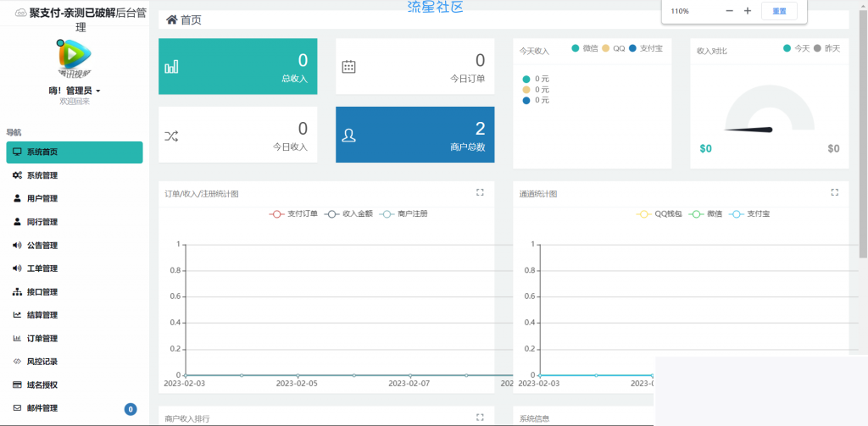Click the gears icon beside 系统管理

17,175
